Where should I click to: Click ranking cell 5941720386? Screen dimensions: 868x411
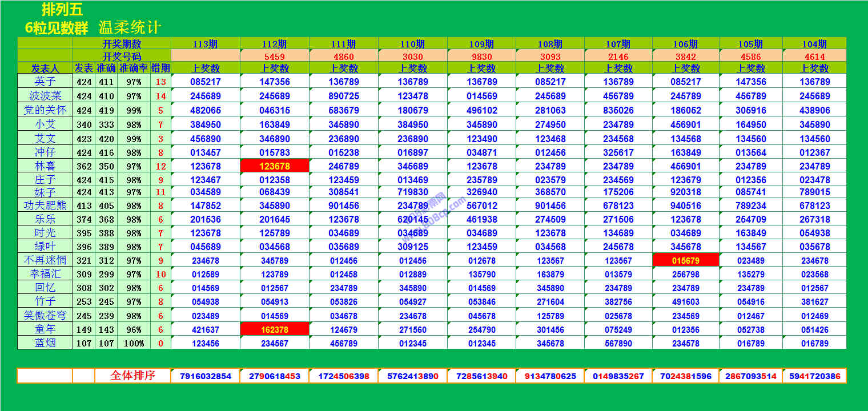(814, 376)
